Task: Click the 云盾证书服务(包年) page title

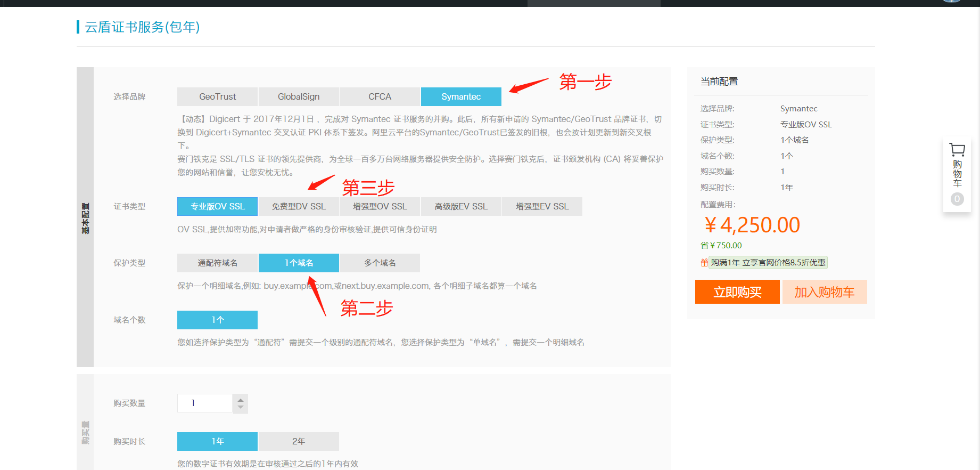Action: pos(142,27)
